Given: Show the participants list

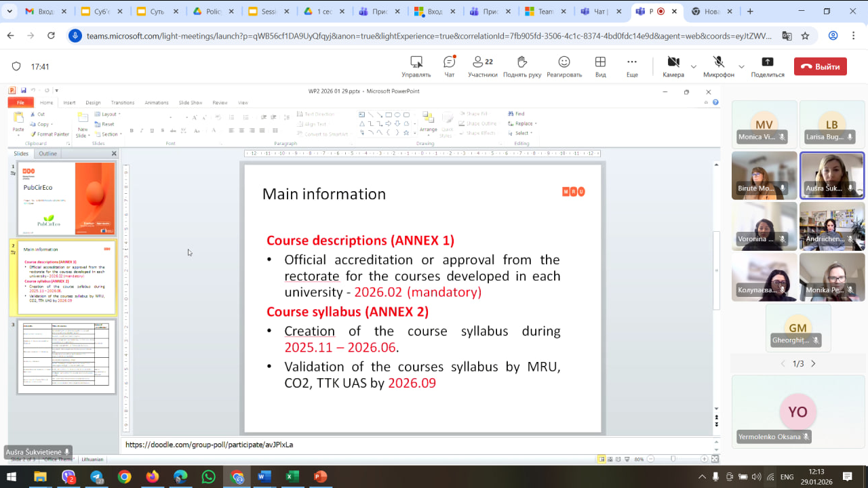Looking at the screenshot, I should pyautogui.click(x=482, y=66).
